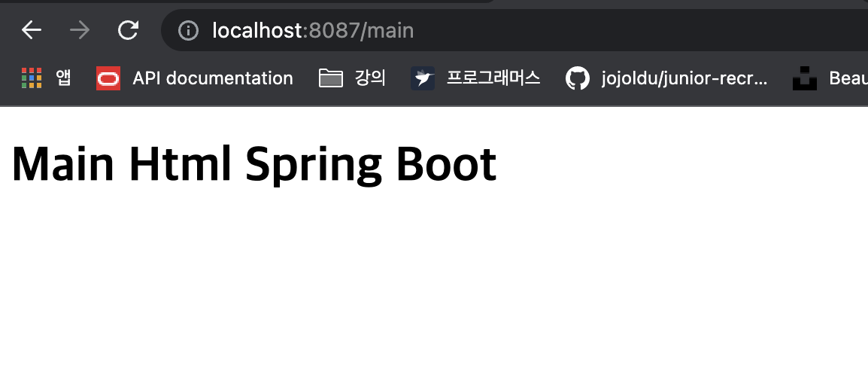View site information icon in address bar
868x381 pixels.
point(188,30)
